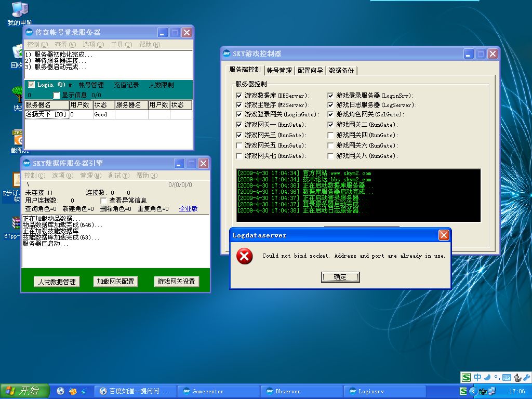Click the 确定 button in Logdataserver dialog

tap(340, 277)
